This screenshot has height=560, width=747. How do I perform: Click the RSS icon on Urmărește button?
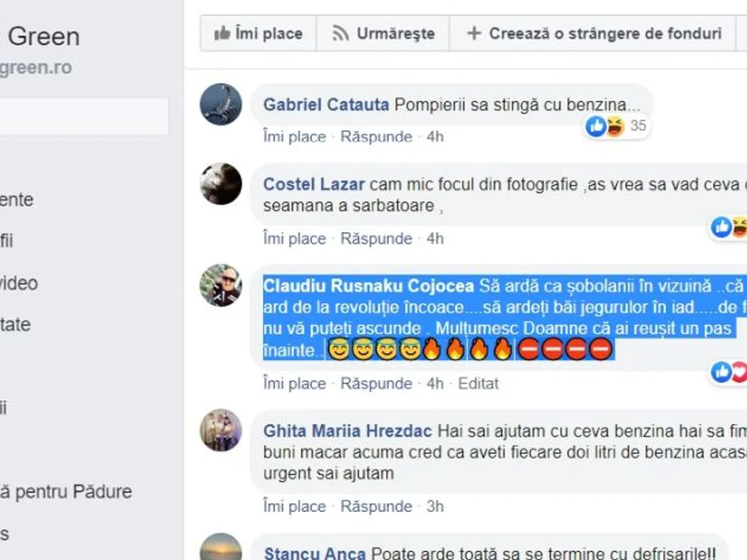tap(341, 34)
